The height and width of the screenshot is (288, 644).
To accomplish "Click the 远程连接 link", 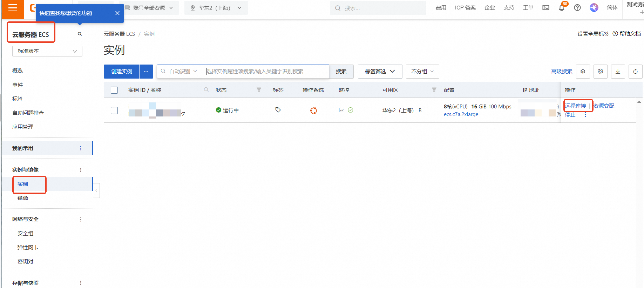I will [575, 106].
